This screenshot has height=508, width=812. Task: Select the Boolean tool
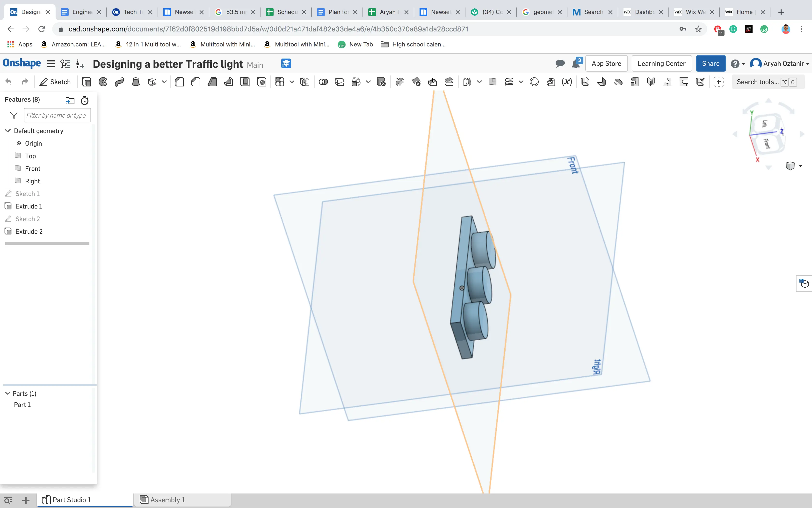point(323,82)
